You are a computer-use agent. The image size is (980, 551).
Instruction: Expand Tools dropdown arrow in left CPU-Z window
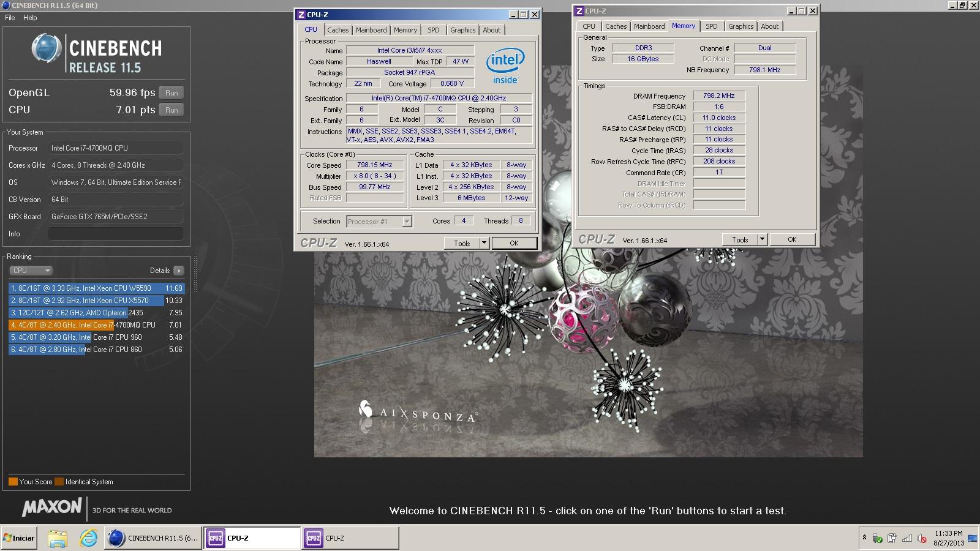coord(484,243)
